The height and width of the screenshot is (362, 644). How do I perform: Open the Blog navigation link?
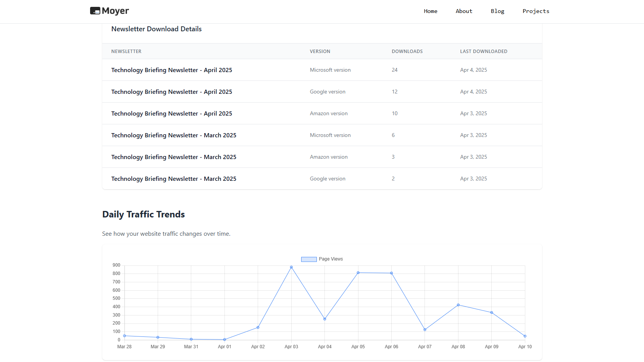coord(497,11)
